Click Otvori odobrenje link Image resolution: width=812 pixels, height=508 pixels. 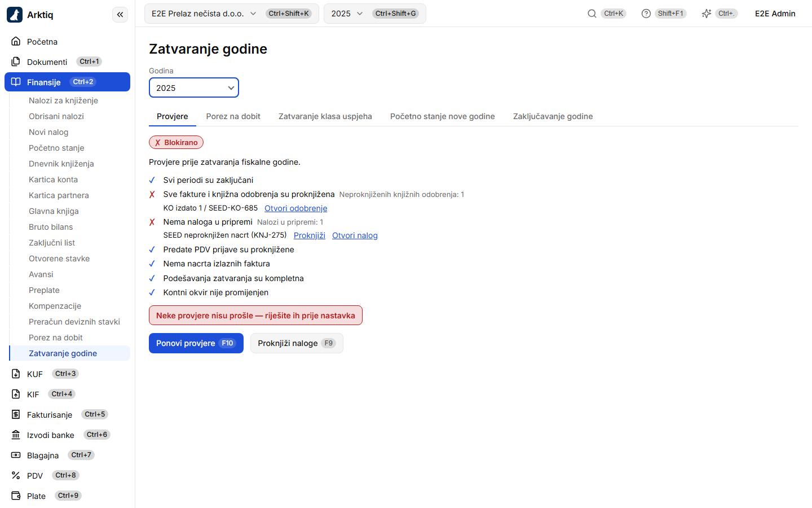(x=296, y=208)
